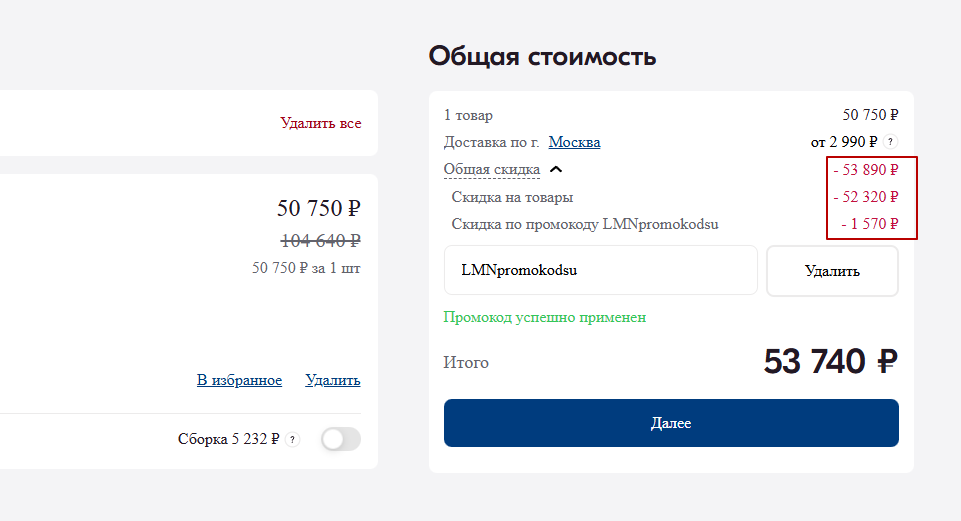Image resolution: width=961 pixels, height=521 pixels.
Task: Add item via В избранное link
Action: [x=239, y=380]
